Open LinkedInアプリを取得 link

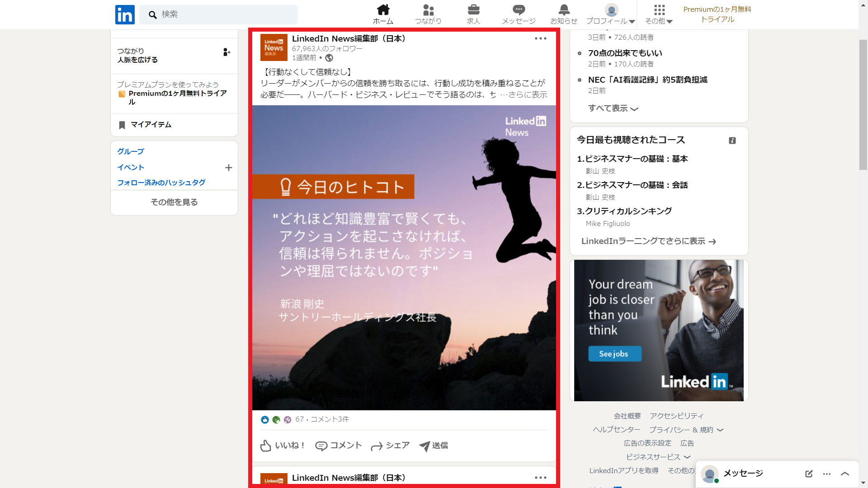click(x=623, y=471)
